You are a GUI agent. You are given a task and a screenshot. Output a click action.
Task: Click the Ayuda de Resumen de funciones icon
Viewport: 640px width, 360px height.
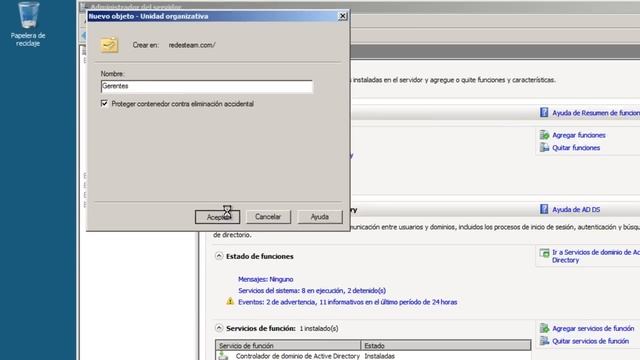[x=544, y=113]
